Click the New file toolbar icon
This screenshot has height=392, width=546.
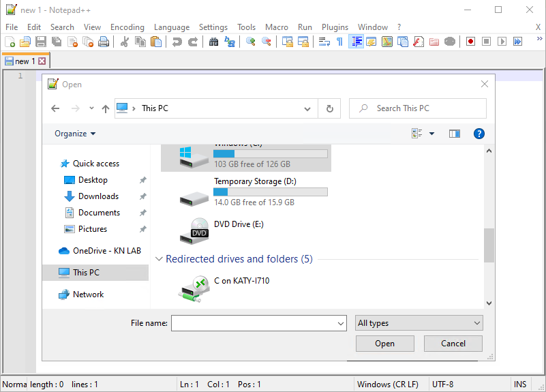click(10, 42)
